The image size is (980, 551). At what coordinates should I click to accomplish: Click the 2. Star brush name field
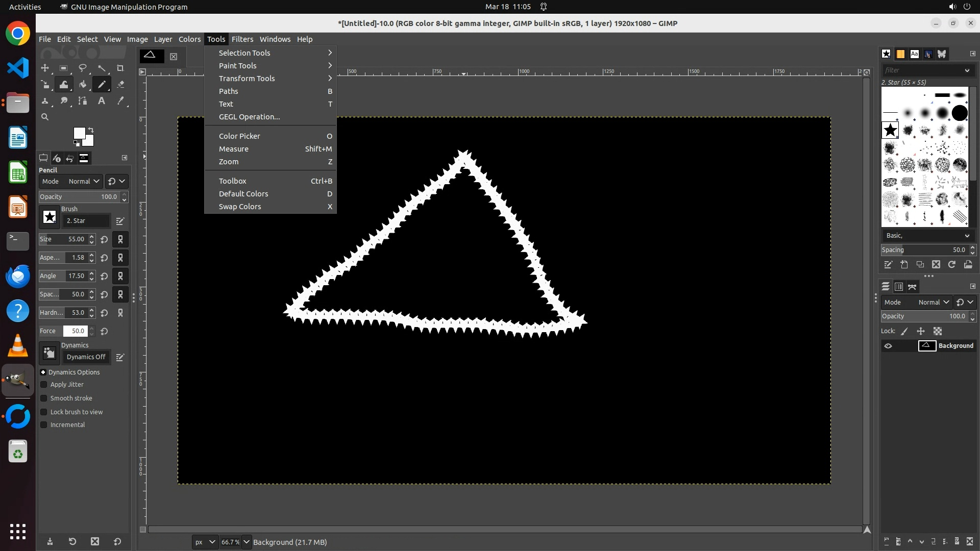[86, 221]
